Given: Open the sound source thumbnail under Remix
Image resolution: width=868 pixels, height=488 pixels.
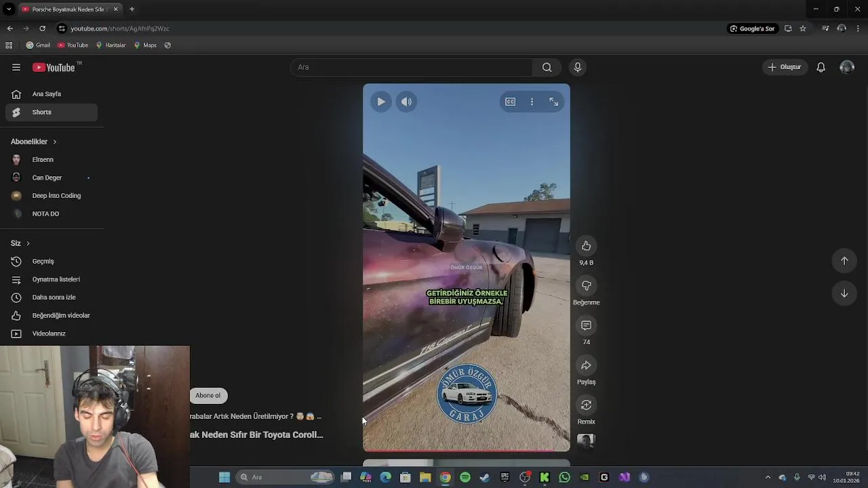Looking at the screenshot, I should tap(586, 441).
